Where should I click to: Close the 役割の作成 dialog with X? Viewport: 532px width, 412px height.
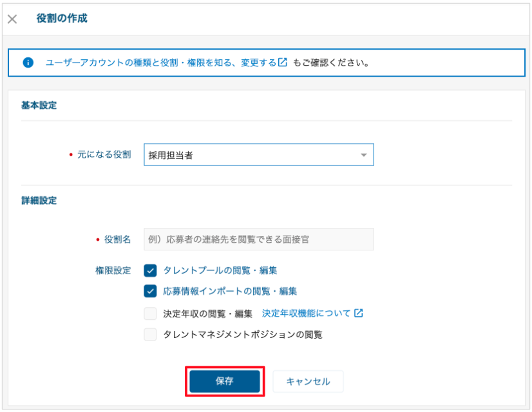tap(12, 19)
